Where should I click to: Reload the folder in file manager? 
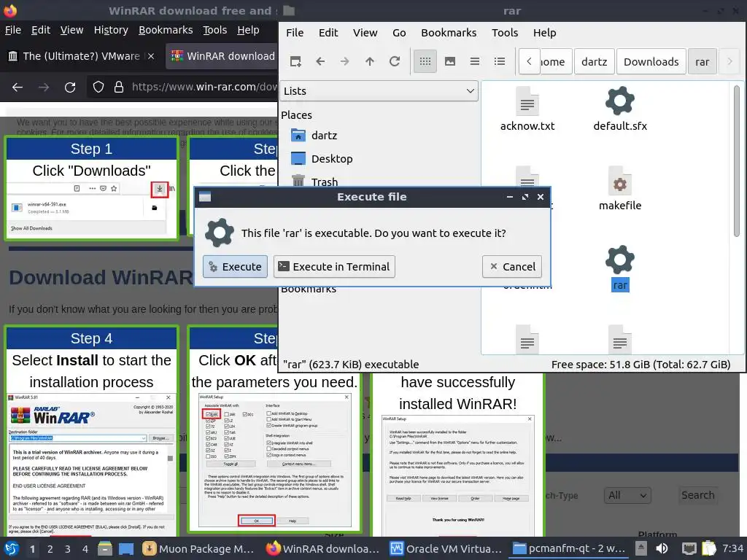[x=395, y=61]
